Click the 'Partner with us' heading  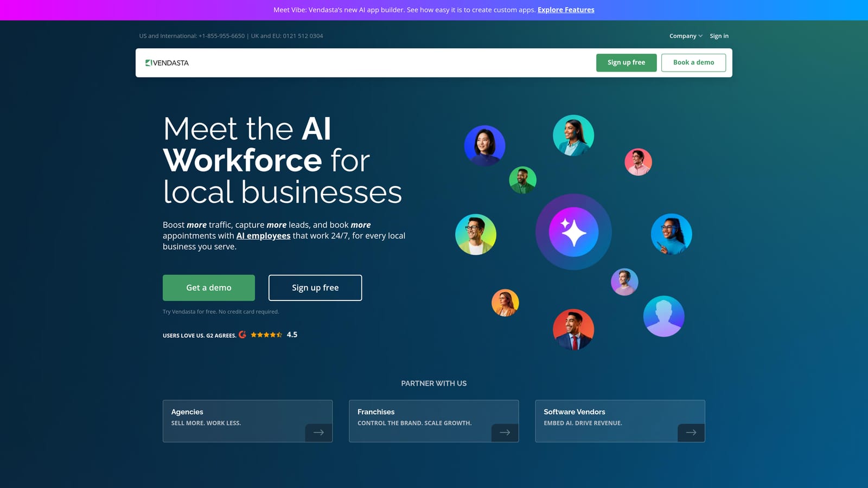click(434, 383)
